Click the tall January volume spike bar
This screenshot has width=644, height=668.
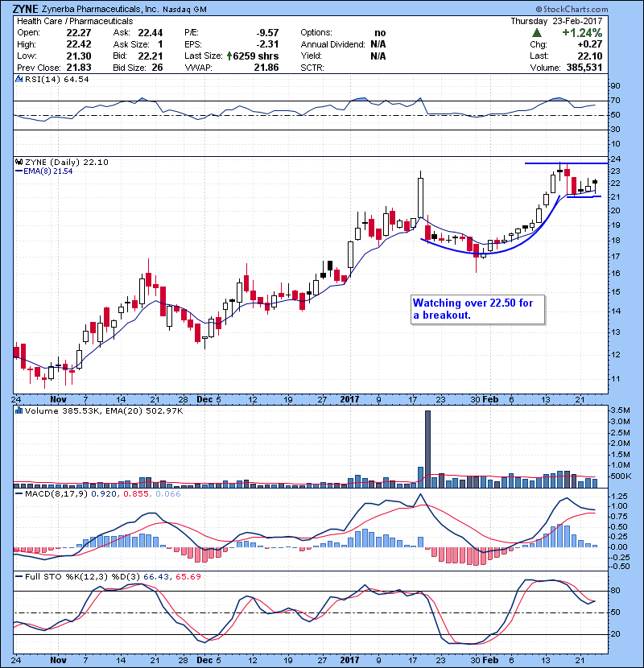[428, 449]
